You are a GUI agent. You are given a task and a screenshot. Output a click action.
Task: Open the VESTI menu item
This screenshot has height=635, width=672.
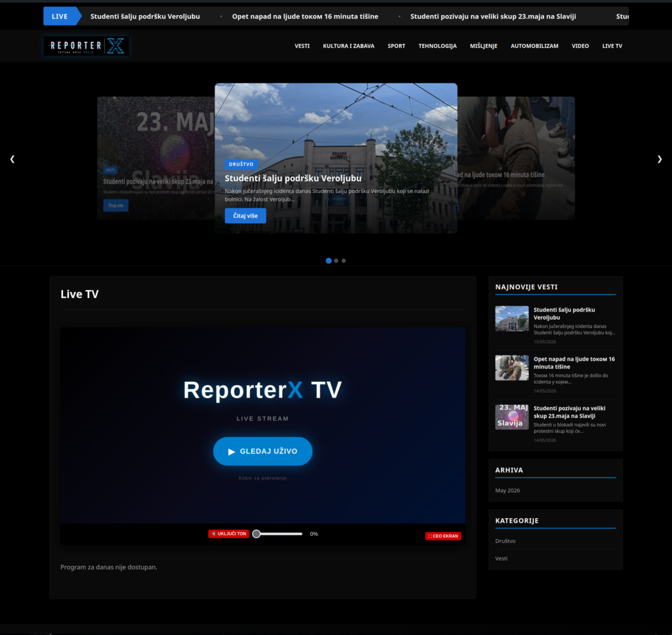[x=302, y=46]
